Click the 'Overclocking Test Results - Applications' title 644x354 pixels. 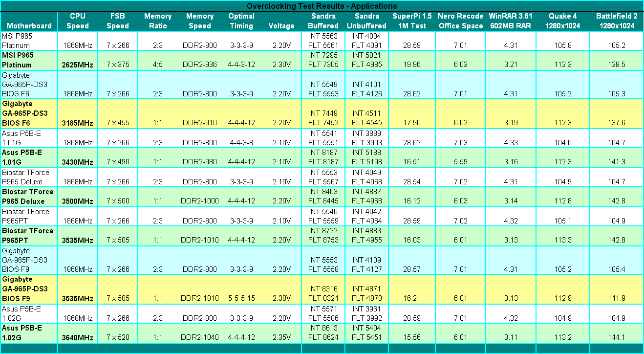[322, 6]
